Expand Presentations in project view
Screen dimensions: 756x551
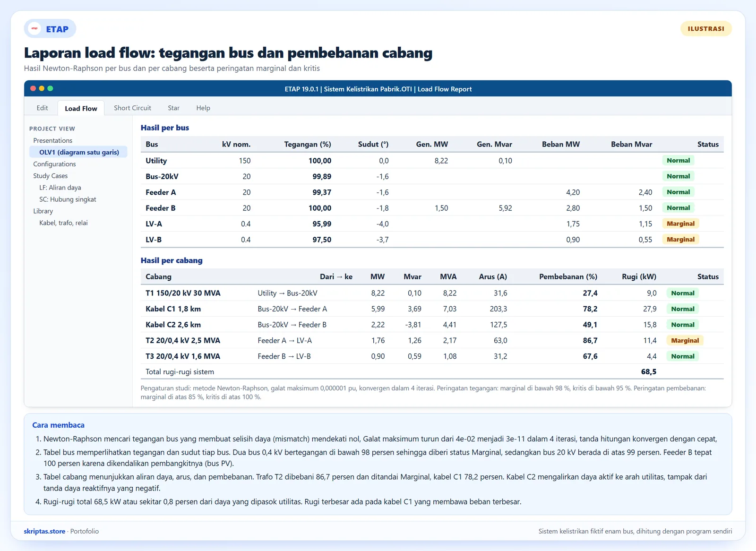tap(53, 140)
